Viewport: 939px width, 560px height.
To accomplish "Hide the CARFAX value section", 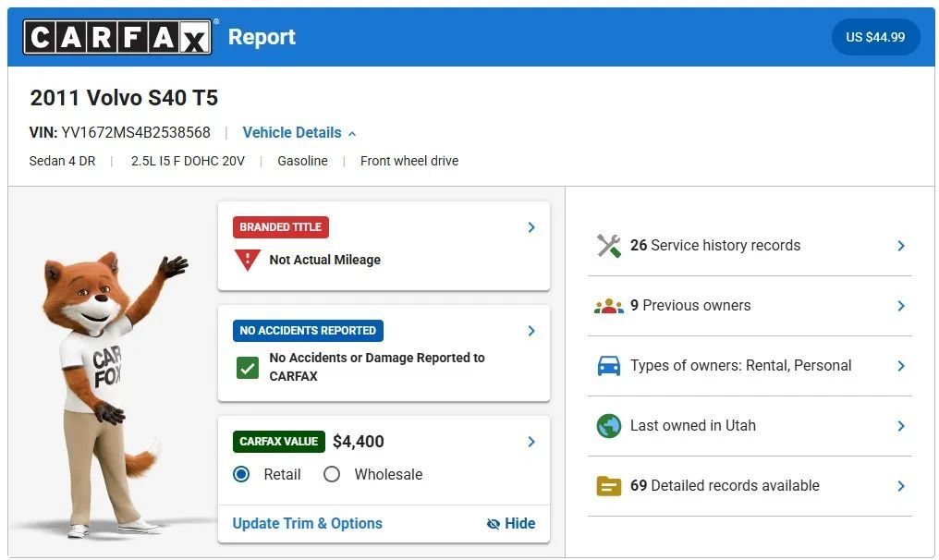I will [x=511, y=523].
